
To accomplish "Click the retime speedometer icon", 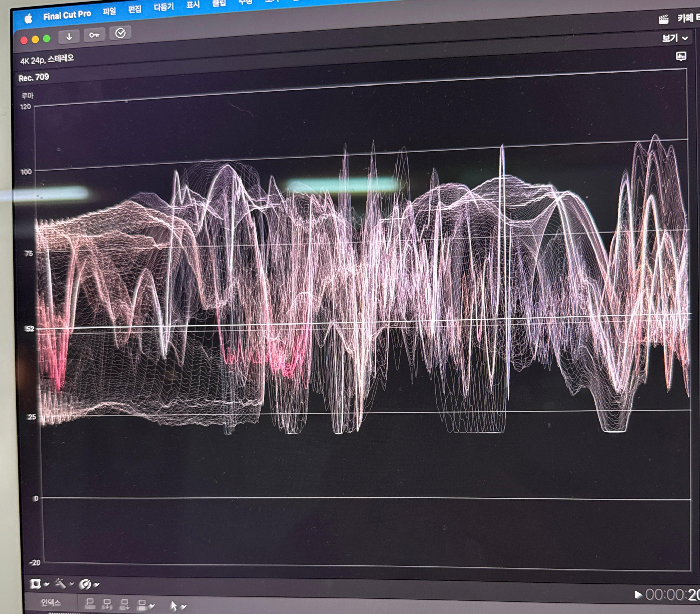I will point(85,584).
